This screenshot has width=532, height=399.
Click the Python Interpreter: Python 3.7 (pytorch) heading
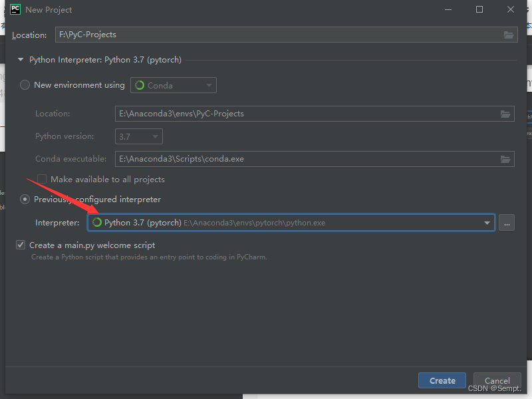(105, 60)
